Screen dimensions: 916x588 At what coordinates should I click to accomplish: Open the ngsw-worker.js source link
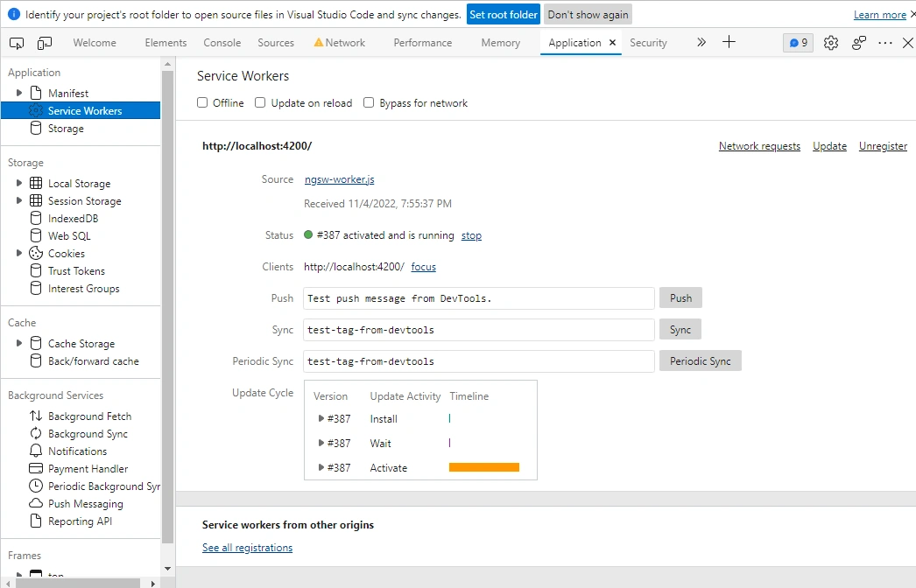coord(340,179)
